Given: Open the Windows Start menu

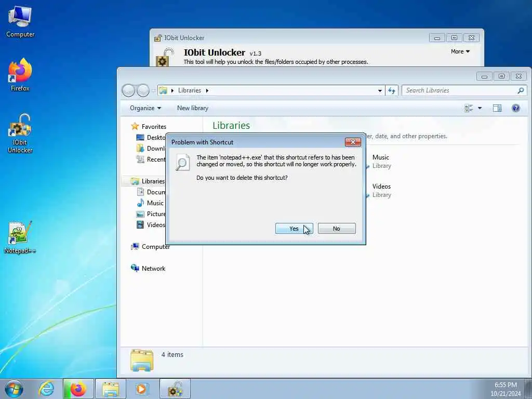Looking at the screenshot, I should click(x=14, y=389).
